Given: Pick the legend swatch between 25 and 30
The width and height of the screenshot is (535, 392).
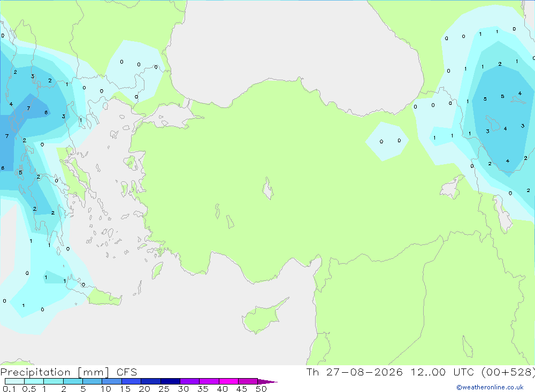Looking at the screenshot, I should click(x=170, y=381).
